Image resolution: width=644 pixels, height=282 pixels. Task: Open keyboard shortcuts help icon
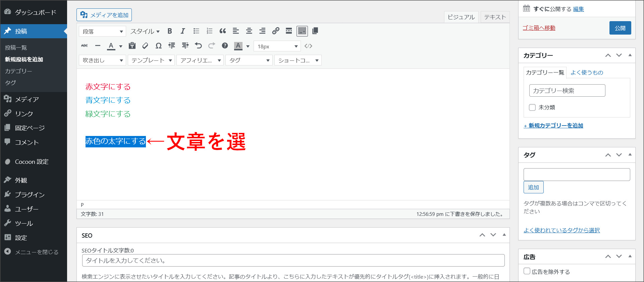tap(225, 46)
